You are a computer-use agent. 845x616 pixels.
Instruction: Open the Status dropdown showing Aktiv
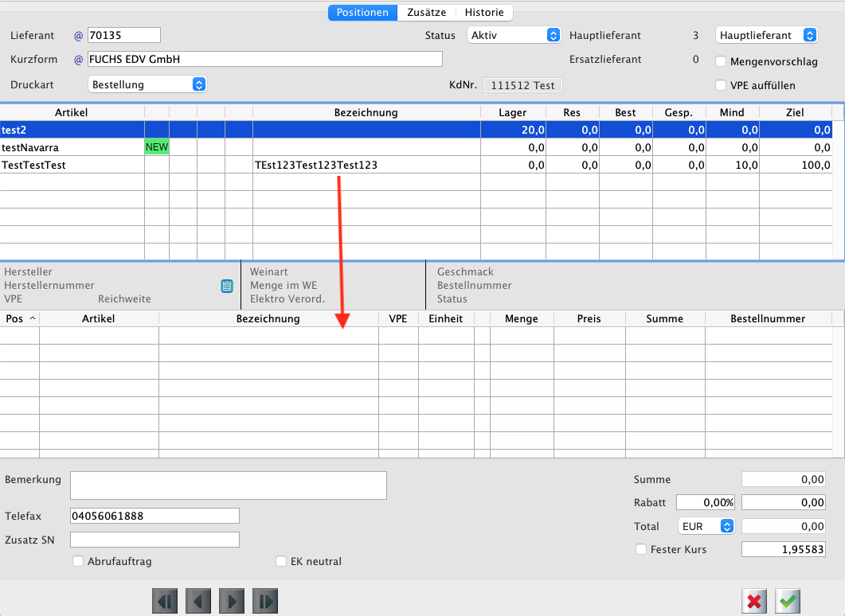coord(514,35)
